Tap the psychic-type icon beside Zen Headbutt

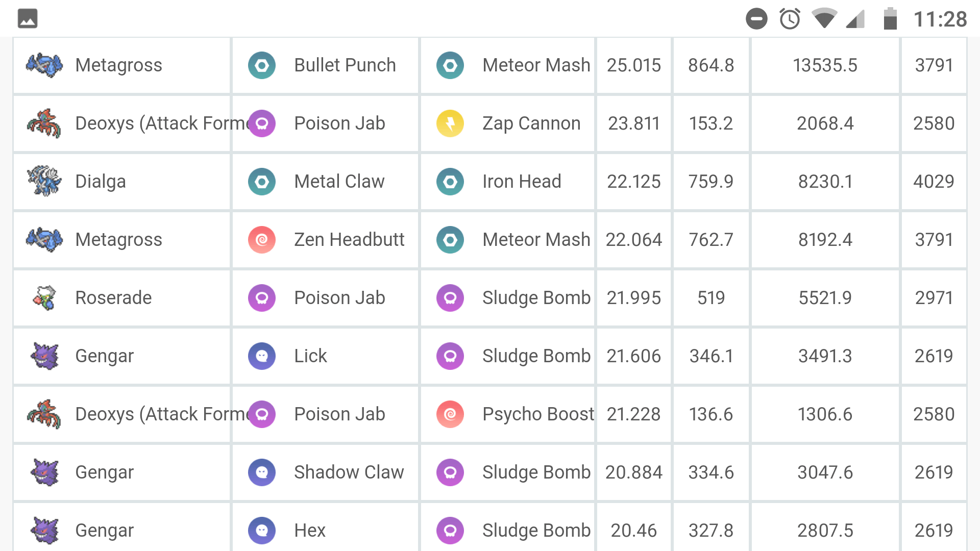coord(262,240)
